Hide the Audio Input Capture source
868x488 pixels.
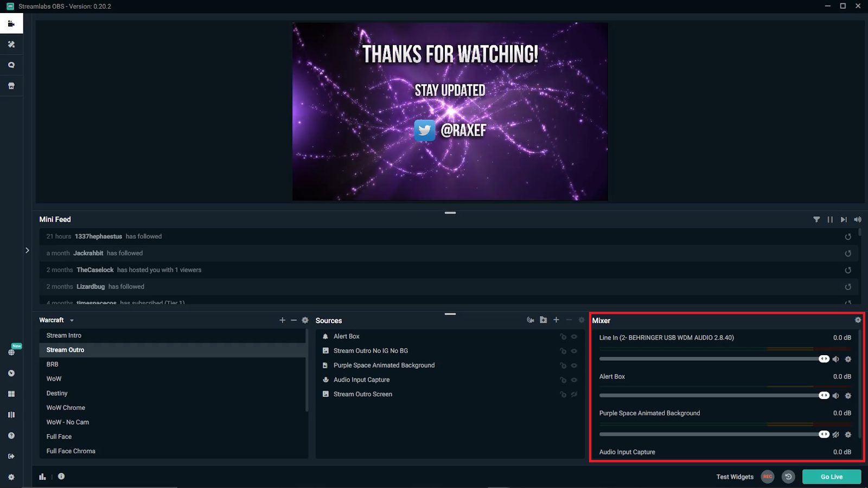[x=574, y=380]
